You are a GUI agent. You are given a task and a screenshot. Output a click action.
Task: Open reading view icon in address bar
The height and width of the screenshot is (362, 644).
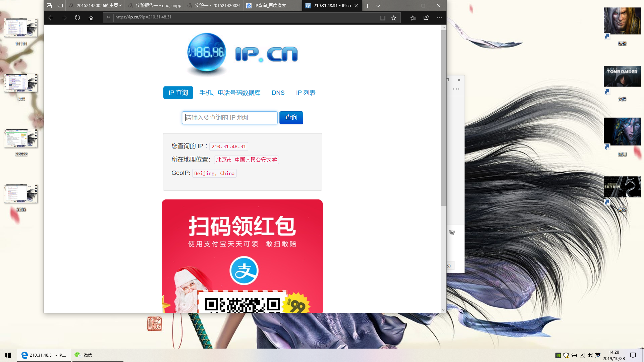[x=383, y=18]
